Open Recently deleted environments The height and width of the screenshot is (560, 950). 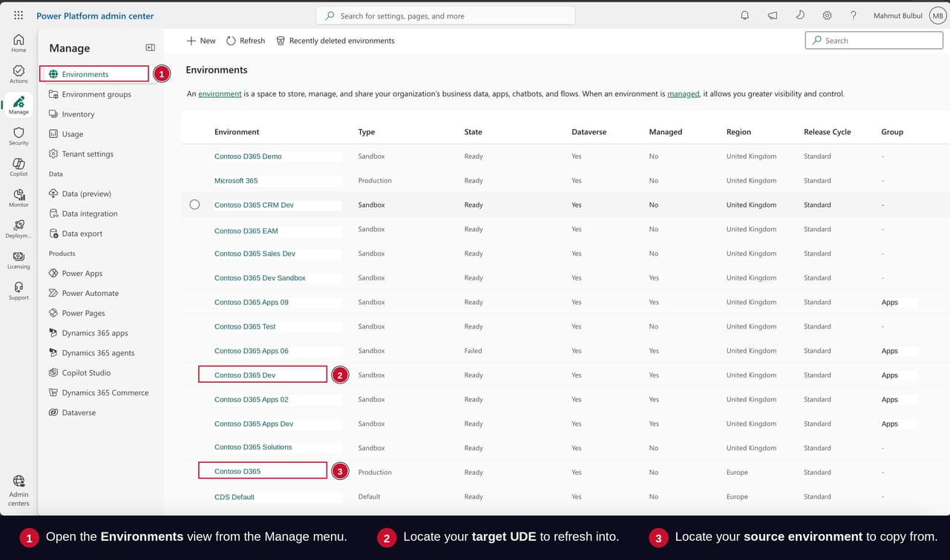[335, 41]
